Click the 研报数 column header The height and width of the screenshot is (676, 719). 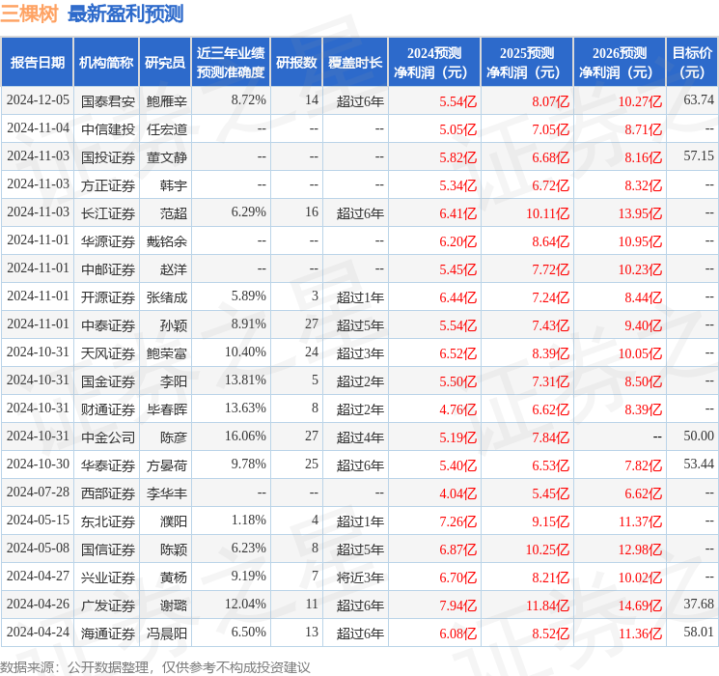(296, 62)
